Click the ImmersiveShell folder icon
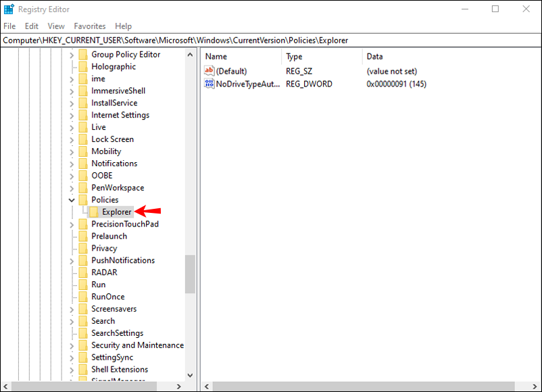The image size is (542, 392). pyautogui.click(x=83, y=91)
